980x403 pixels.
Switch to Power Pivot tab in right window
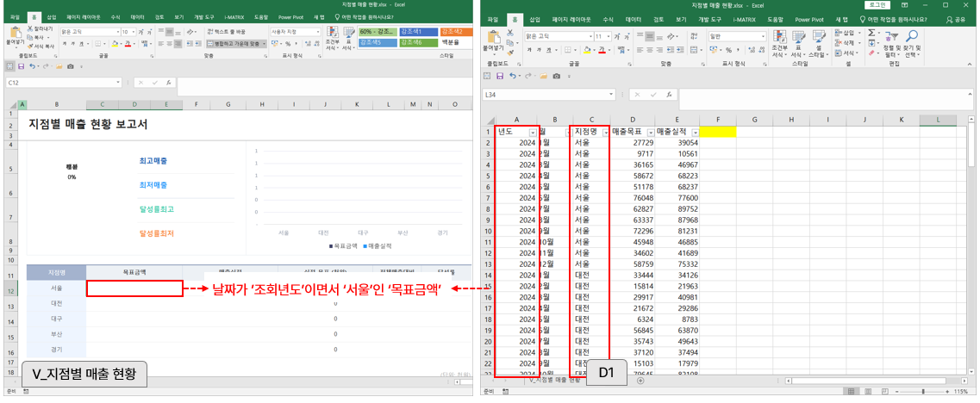[x=808, y=19]
